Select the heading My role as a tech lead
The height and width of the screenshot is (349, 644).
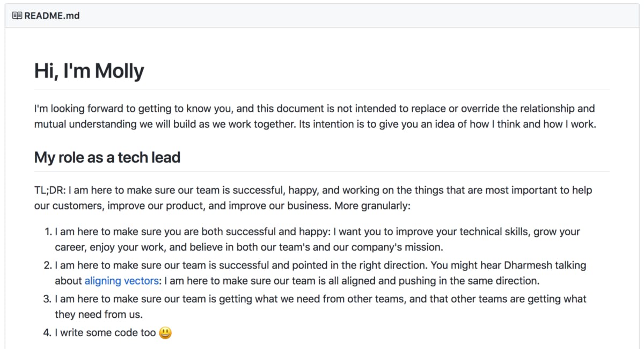pos(106,157)
